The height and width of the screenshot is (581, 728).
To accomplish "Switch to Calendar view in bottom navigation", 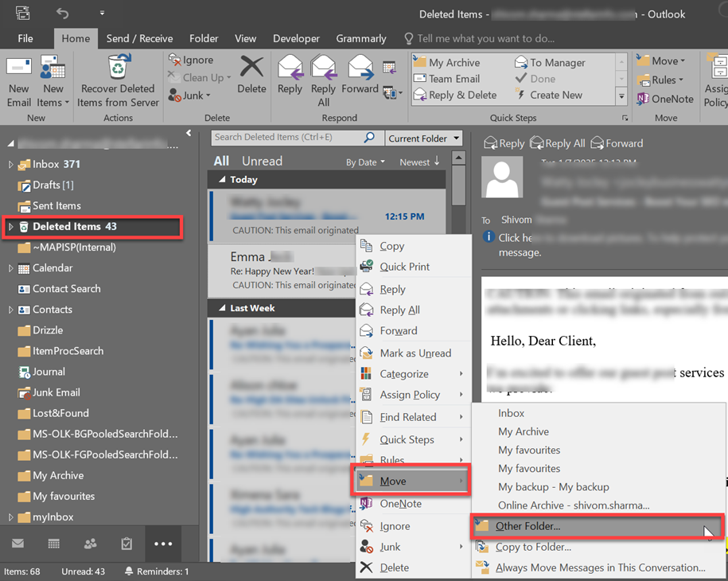I will pyautogui.click(x=54, y=544).
